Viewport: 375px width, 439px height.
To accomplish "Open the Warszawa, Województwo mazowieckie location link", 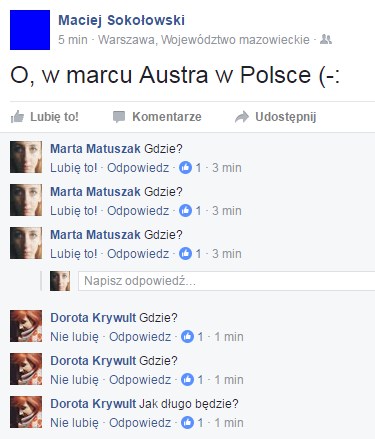I will coord(204,40).
